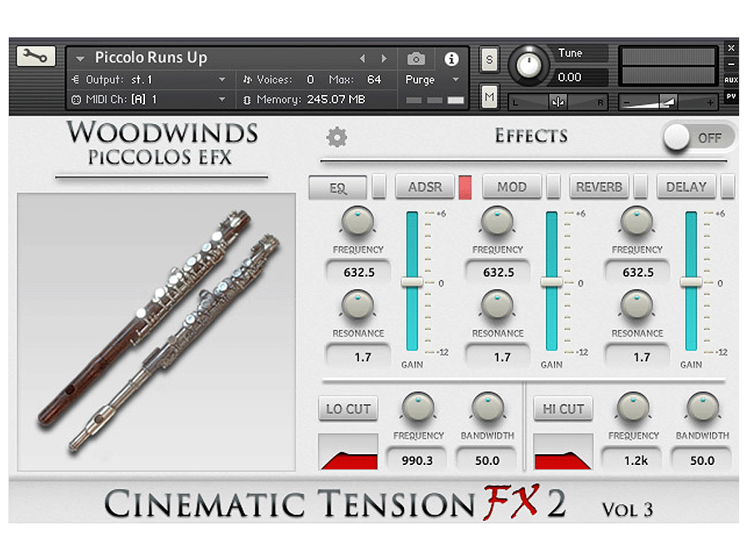
Task: Click the pan L-R slider
Action: pos(557,102)
